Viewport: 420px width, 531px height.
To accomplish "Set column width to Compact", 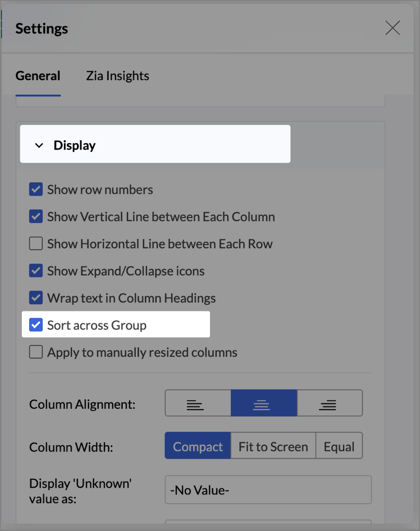I will 198,447.
